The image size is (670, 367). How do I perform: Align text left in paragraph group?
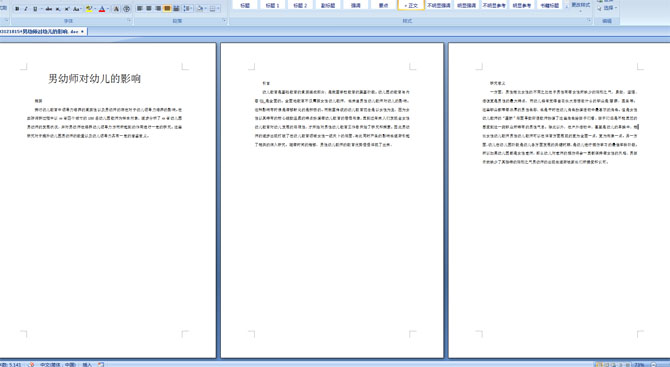(x=140, y=9)
